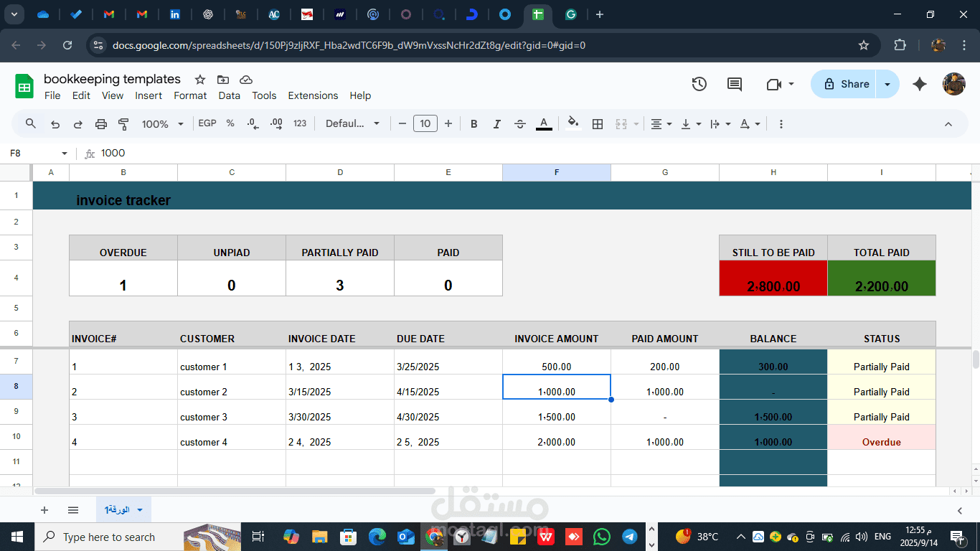Click the Share button

(x=844, y=84)
